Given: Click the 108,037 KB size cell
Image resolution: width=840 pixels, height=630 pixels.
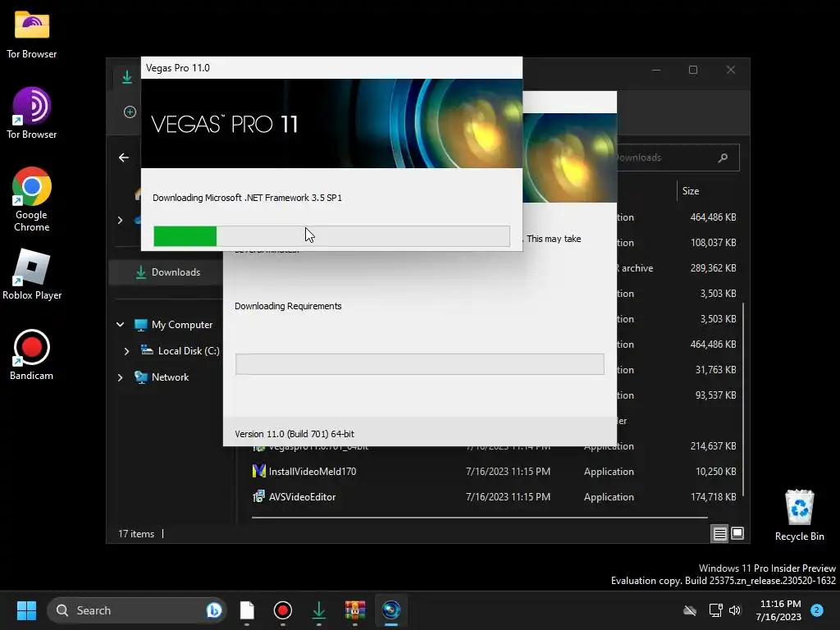Looking at the screenshot, I should (x=713, y=243).
